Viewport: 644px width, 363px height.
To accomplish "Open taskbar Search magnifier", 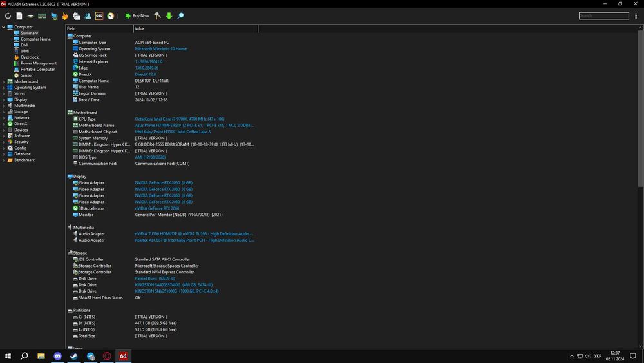I will 24,356.
